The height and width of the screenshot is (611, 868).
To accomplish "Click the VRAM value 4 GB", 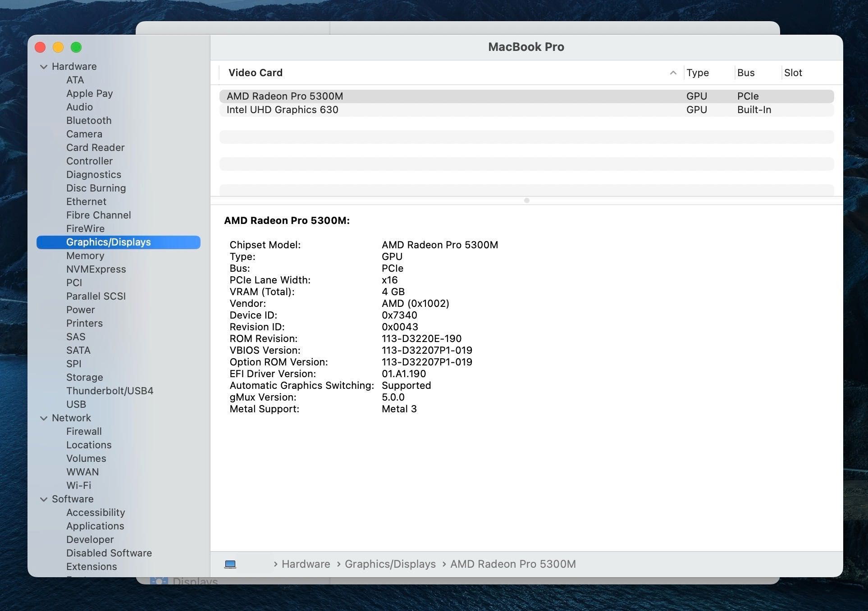I will [x=393, y=292].
